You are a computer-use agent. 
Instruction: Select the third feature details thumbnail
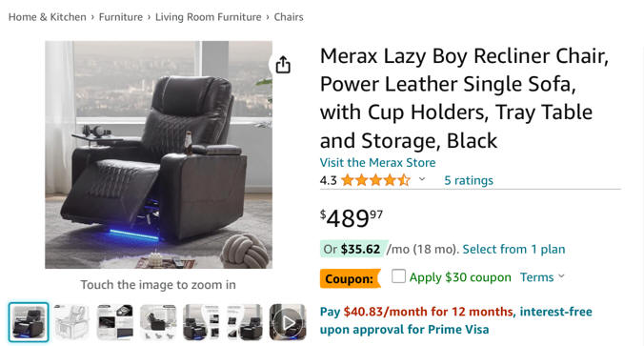click(x=115, y=322)
